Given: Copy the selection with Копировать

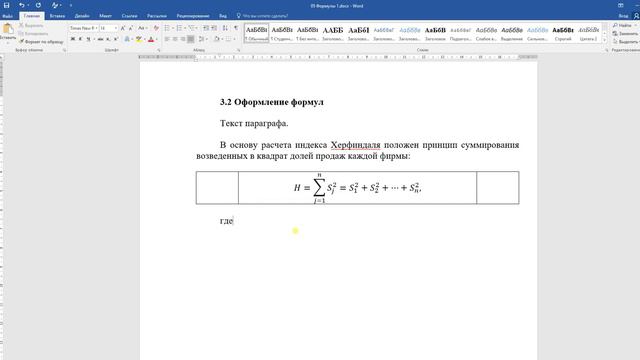Looking at the screenshot, I should (x=33, y=33).
